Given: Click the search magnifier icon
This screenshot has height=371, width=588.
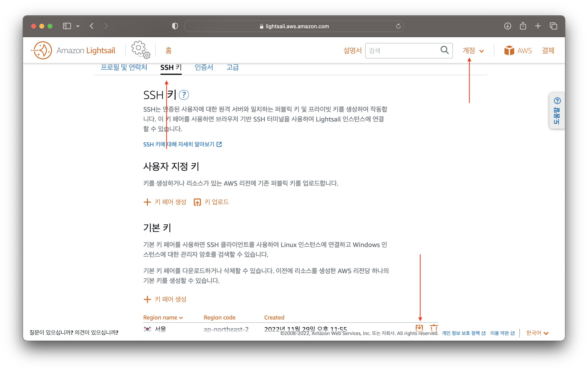Looking at the screenshot, I should coord(444,50).
